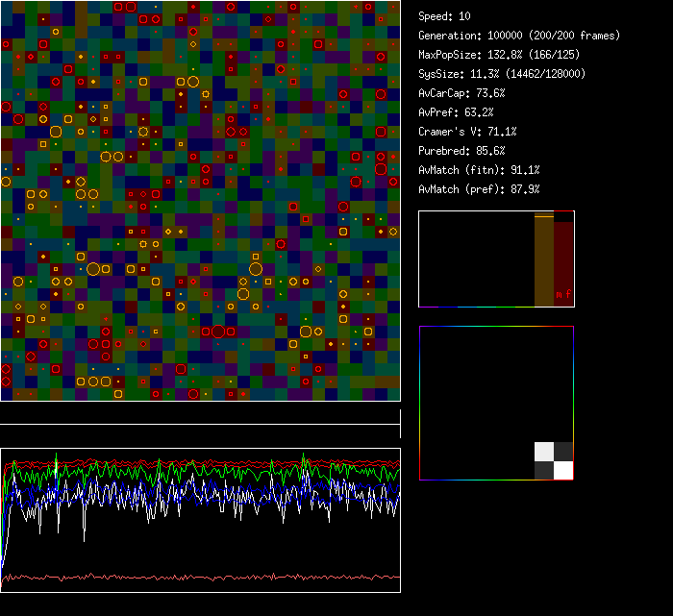The height and width of the screenshot is (616, 673).
Task: Click the dark red histogram bar
Action: tap(563, 255)
